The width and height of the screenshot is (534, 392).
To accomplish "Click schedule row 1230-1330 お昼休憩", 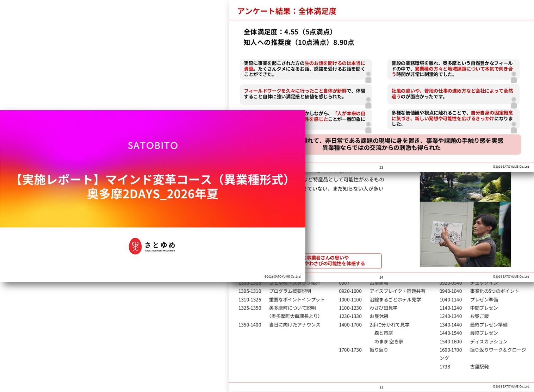I will coord(364,316).
